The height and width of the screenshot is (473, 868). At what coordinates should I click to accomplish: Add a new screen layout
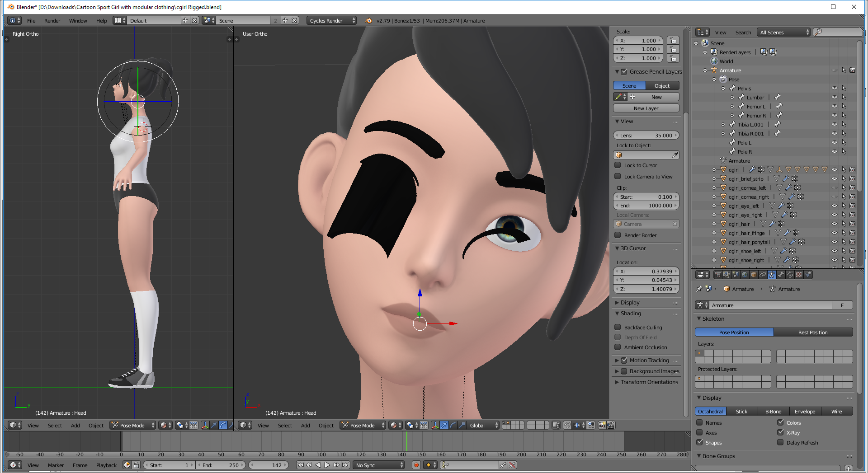coord(185,20)
